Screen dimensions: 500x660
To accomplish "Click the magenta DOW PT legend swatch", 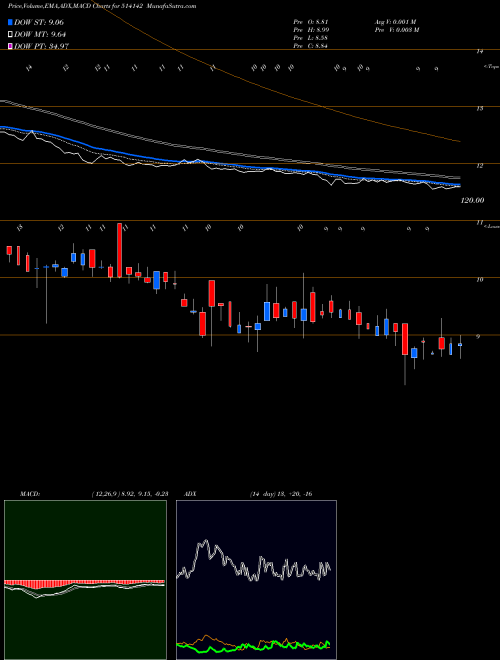I will (10, 46).
